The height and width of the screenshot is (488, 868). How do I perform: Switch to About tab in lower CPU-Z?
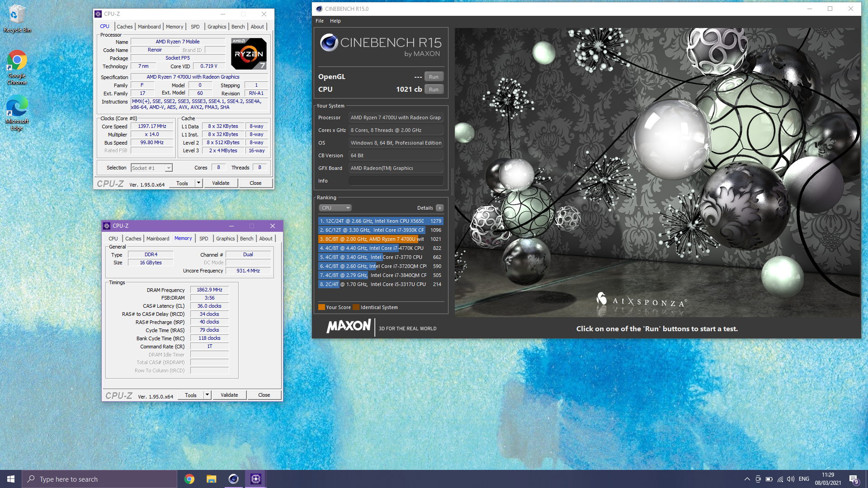(x=266, y=239)
